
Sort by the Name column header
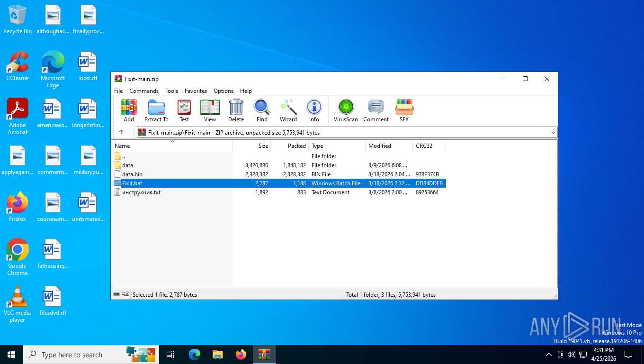[x=172, y=146]
